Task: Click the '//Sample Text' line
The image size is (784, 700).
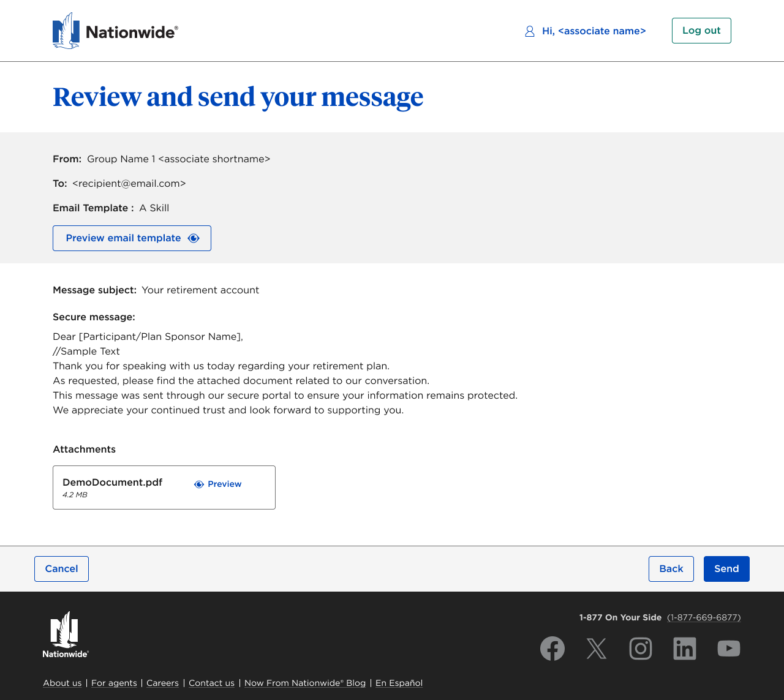Action: (86, 352)
